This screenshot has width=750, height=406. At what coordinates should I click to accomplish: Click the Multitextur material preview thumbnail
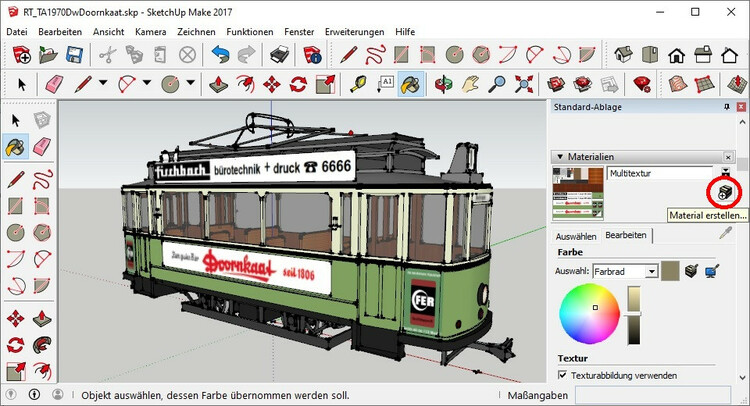click(x=578, y=193)
